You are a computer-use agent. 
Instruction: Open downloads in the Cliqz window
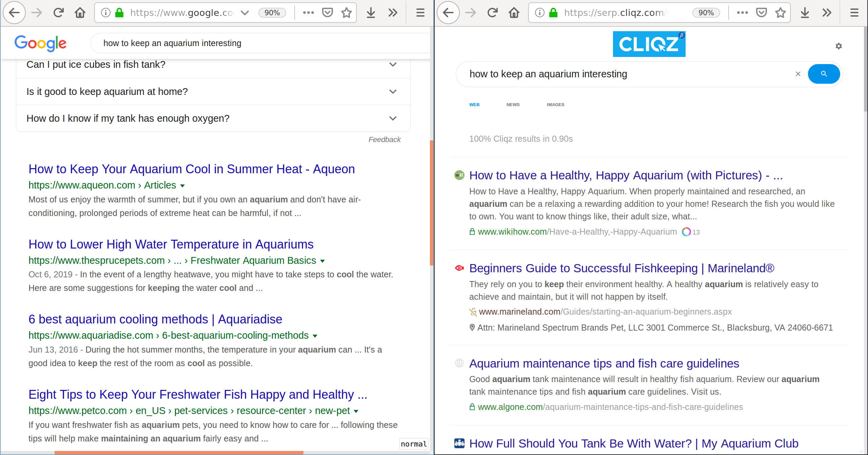805,13
